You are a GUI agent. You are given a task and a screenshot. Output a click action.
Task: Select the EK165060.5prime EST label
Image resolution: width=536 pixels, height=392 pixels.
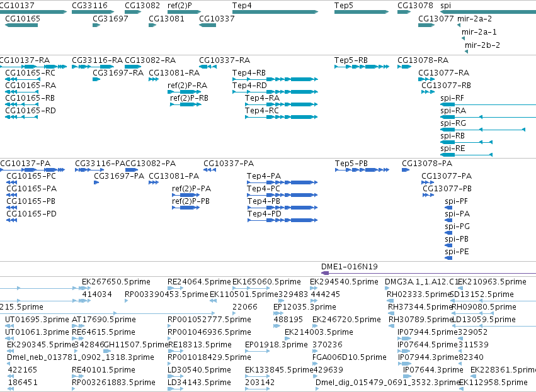click(x=266, y=282)
